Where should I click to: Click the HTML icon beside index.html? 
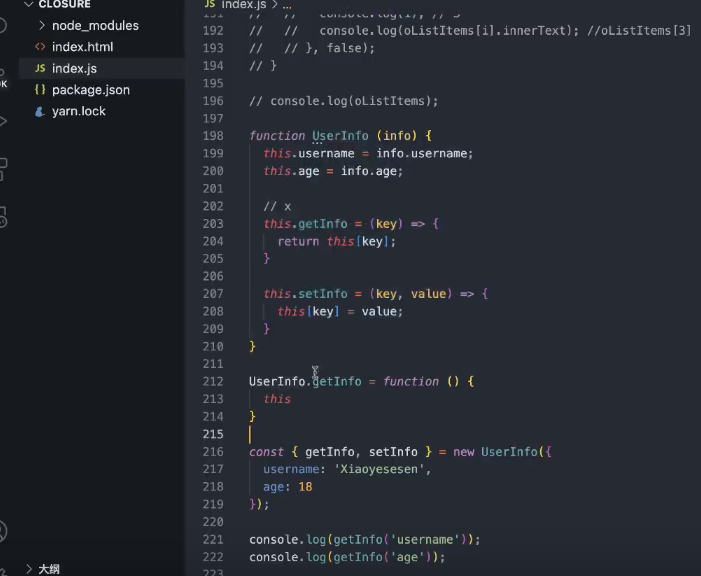(x=40, y=47)
